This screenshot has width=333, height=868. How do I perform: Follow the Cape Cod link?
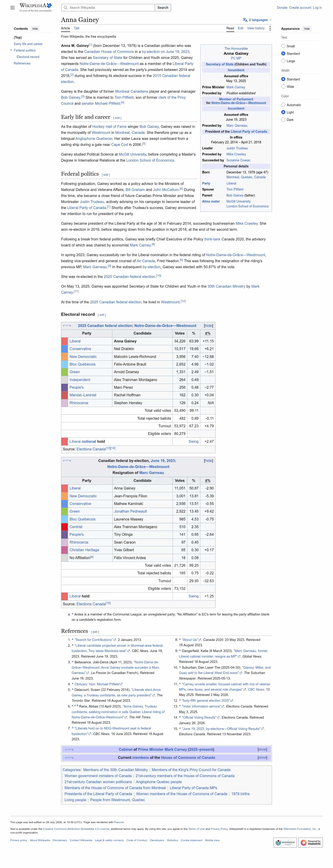click(x=119, y=145)
